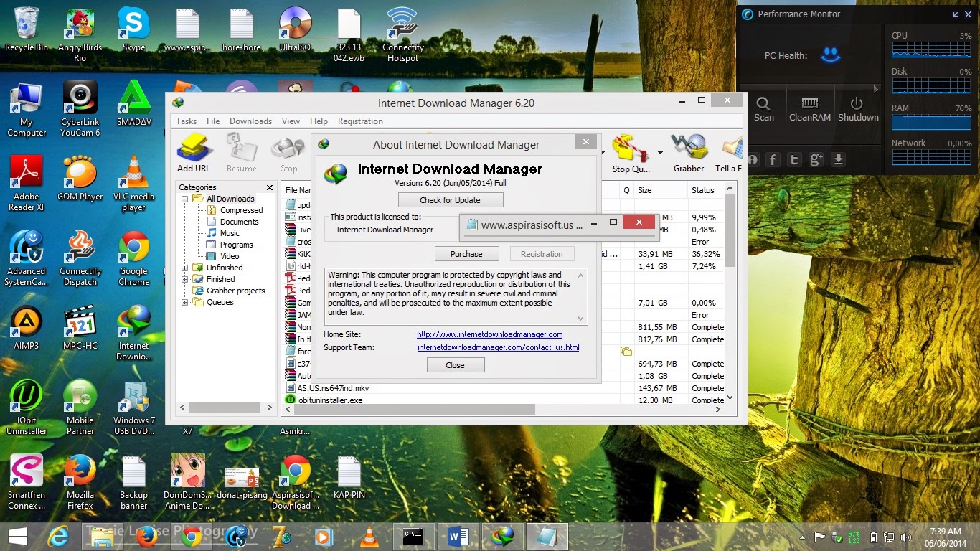The height and width of the screenshot is (551, 980).
Task: Select the Recycle Bin desktop icon
Action: (27, 29)
